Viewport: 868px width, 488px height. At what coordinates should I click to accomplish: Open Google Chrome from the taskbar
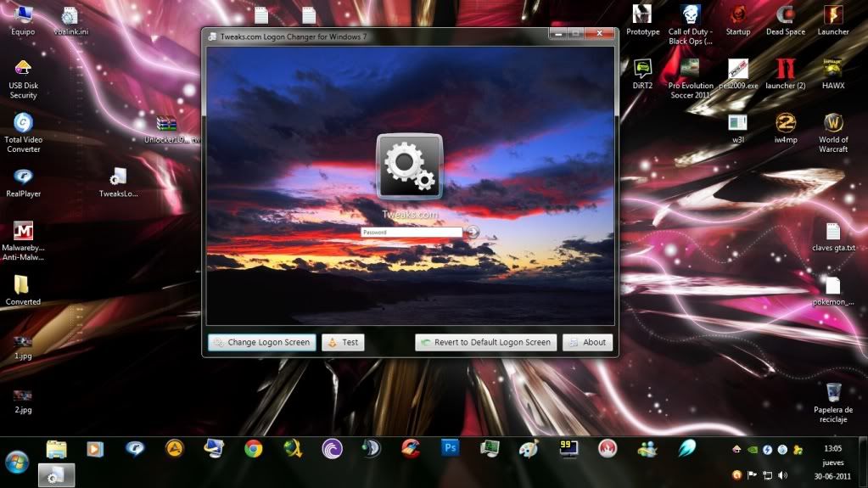[x=253, y=449]
